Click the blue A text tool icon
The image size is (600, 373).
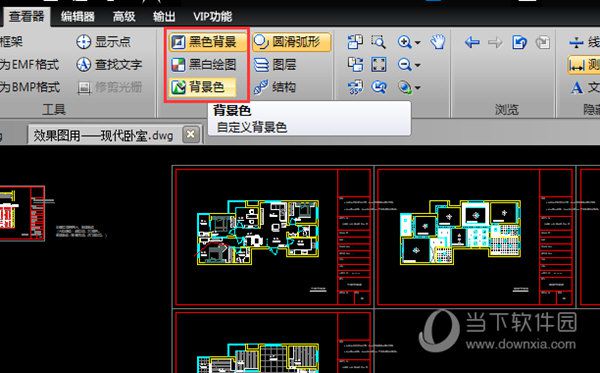click(576, 87)
